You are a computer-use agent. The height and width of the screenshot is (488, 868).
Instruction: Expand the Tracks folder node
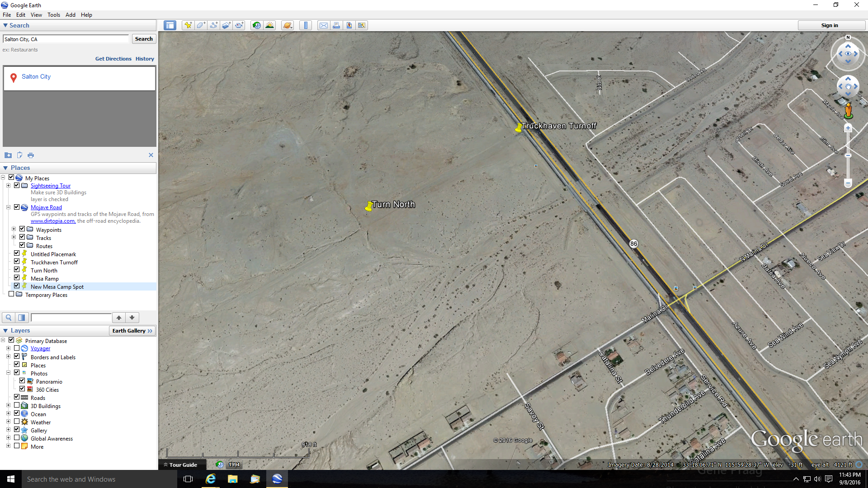pyautogui.click(x=14, y=237)
